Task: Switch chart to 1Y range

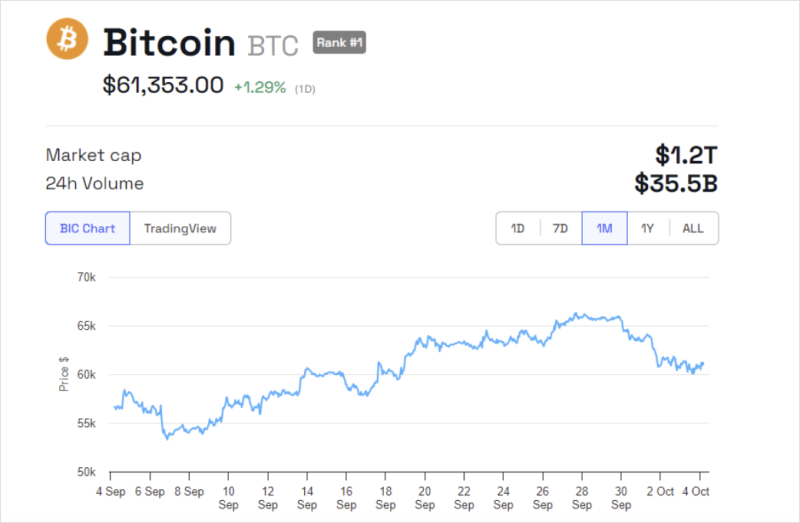Action: click(648, 228)
